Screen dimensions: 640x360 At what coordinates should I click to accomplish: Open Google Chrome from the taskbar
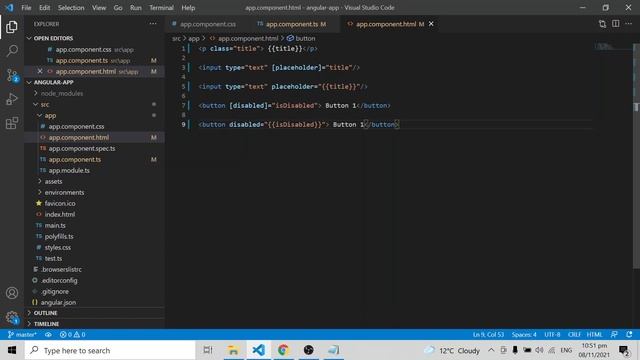(283, 350)
